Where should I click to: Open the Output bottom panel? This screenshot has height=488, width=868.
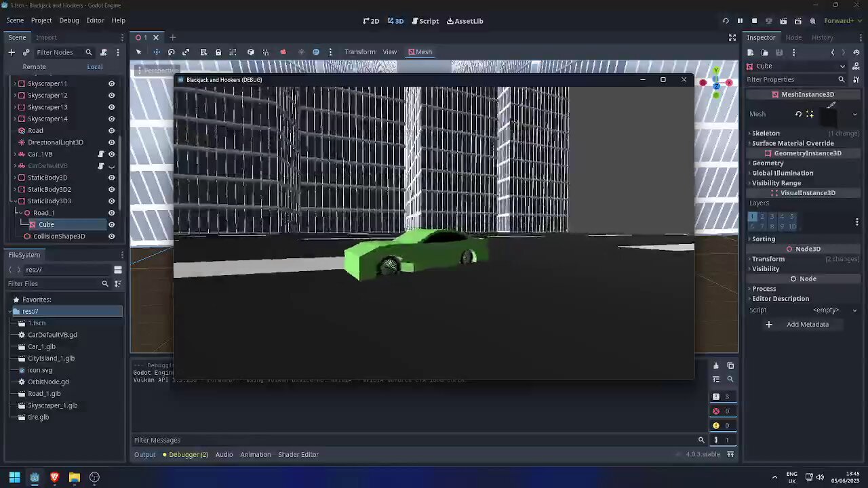144,455
